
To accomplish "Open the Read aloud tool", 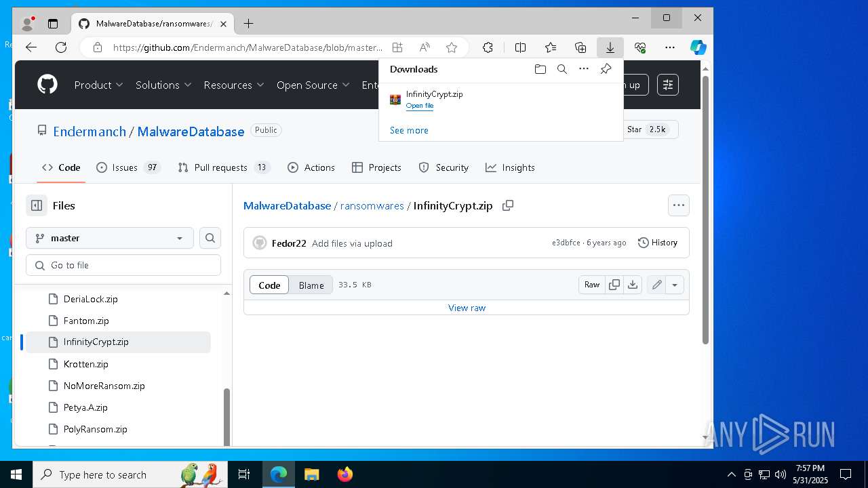I will [x=425, y=47].
